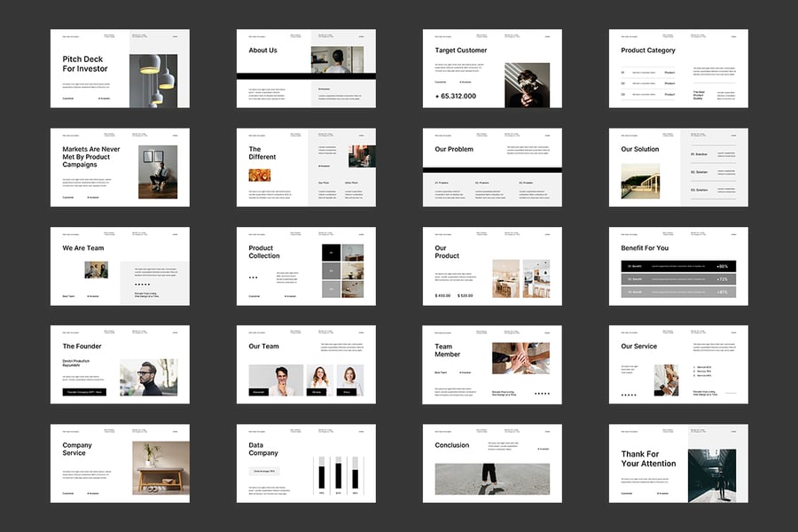This screenshot has width=798, height=532.
Task: Choose The Different slide thumbnail
Action: [305, 168]
